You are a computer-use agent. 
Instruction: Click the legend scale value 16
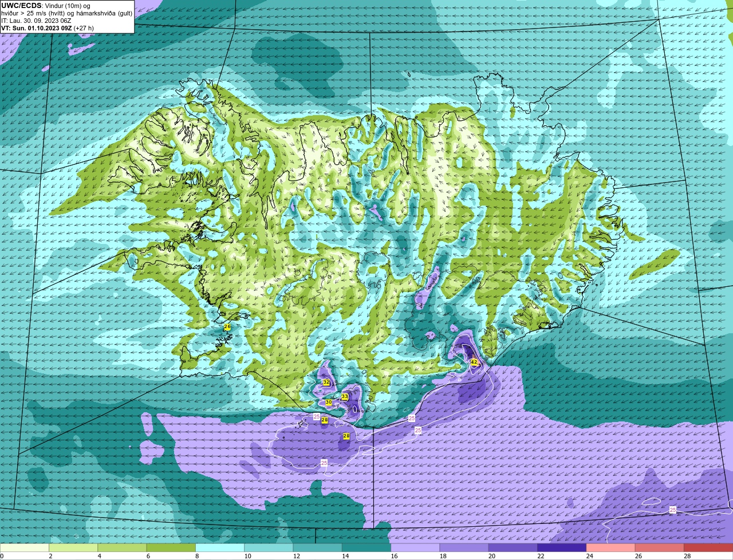[x=395, y=556]
